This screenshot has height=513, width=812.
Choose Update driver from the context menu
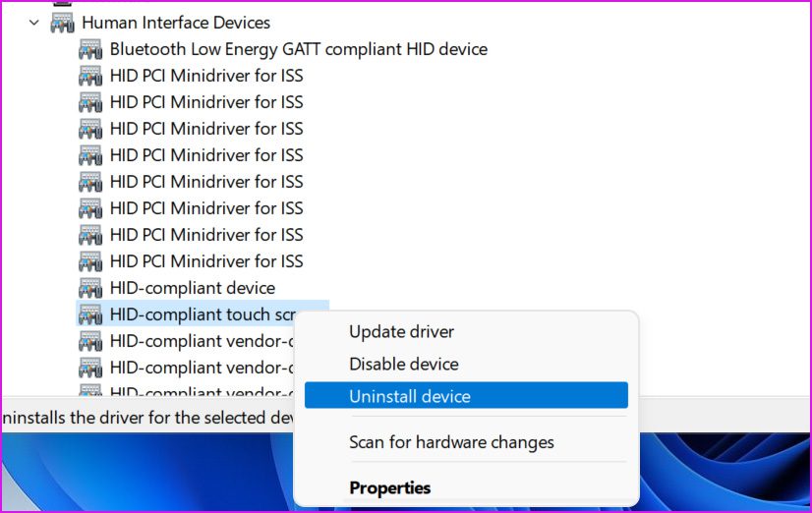coord(402,332)
